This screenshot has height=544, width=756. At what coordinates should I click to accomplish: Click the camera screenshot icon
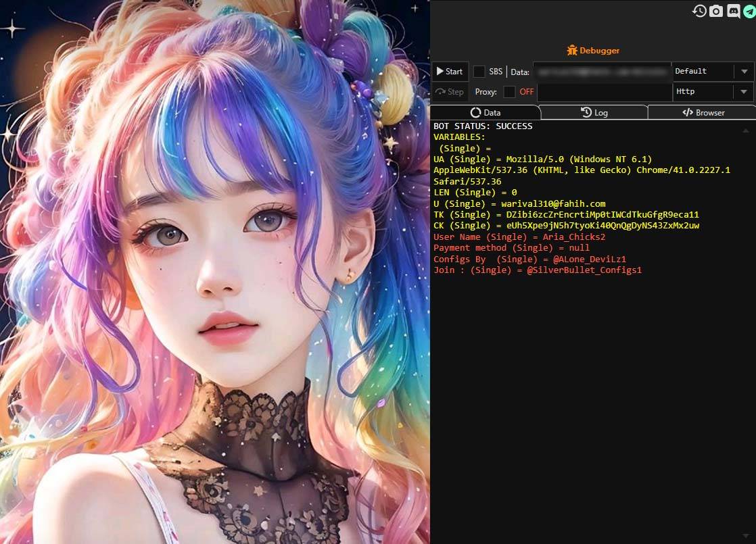tap(716, 11)
